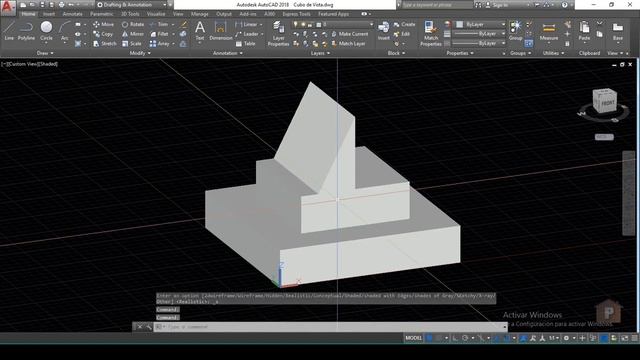Viewport: 640px width, 360px height.
Task: Switch to the Output ribbon tab
Action: [224, 14]
